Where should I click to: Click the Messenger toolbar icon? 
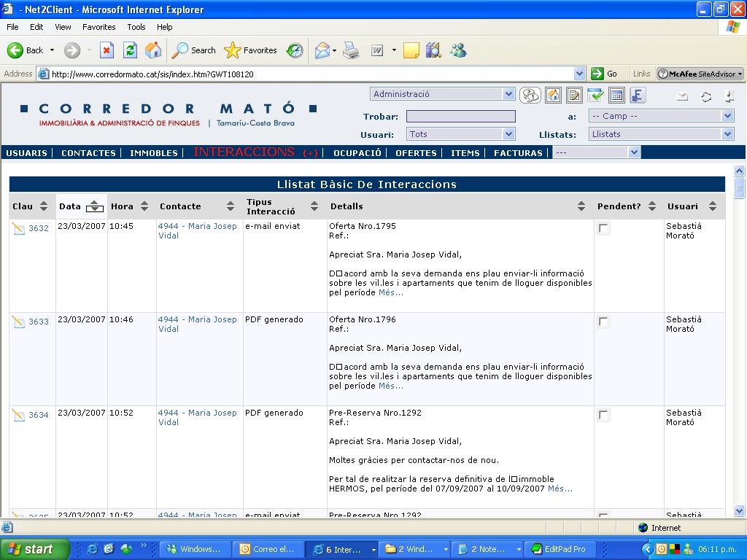pyautogui.click(x=458, y=50)
